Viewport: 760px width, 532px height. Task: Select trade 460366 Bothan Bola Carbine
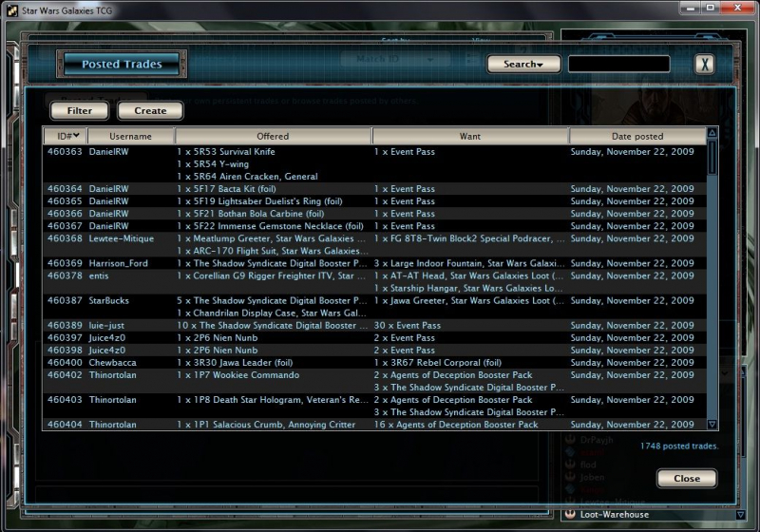(374, 214)
